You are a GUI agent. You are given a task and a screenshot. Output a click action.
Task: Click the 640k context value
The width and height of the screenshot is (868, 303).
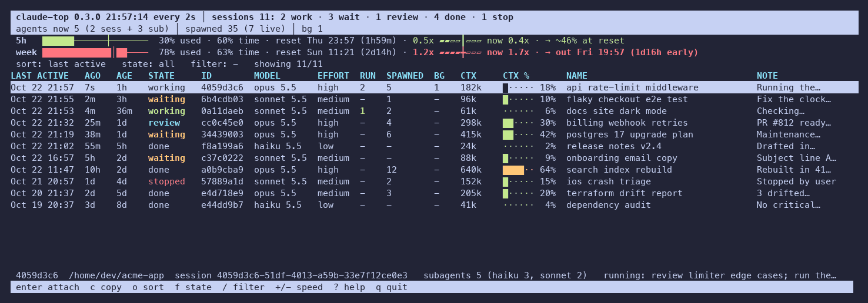pos(471,170)
